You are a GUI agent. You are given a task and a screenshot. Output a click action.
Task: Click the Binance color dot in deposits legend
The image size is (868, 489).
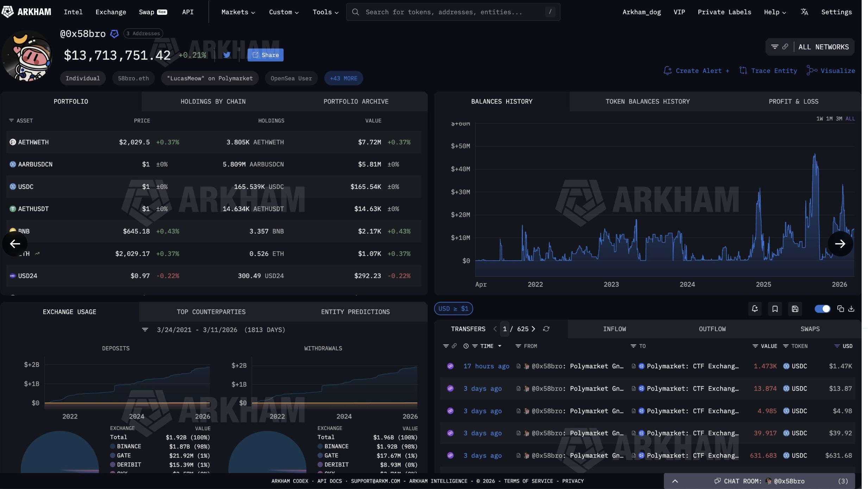point(113,446)
